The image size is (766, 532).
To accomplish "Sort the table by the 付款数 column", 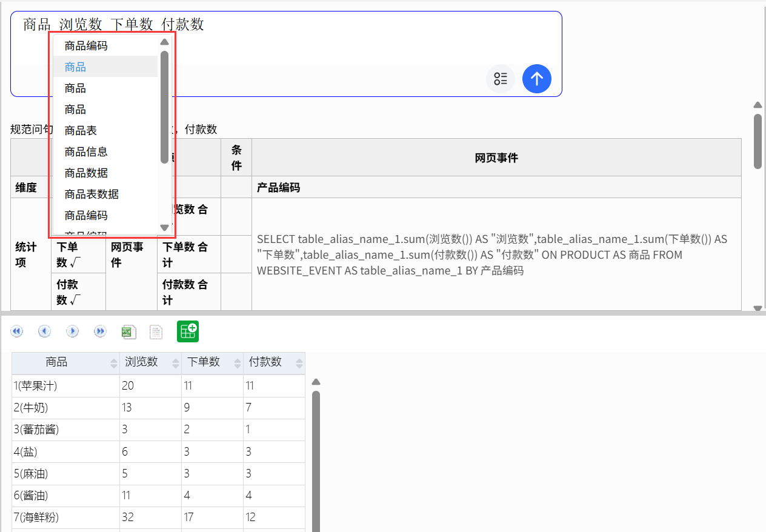I will pyautogui.click(x=299, y=363).
